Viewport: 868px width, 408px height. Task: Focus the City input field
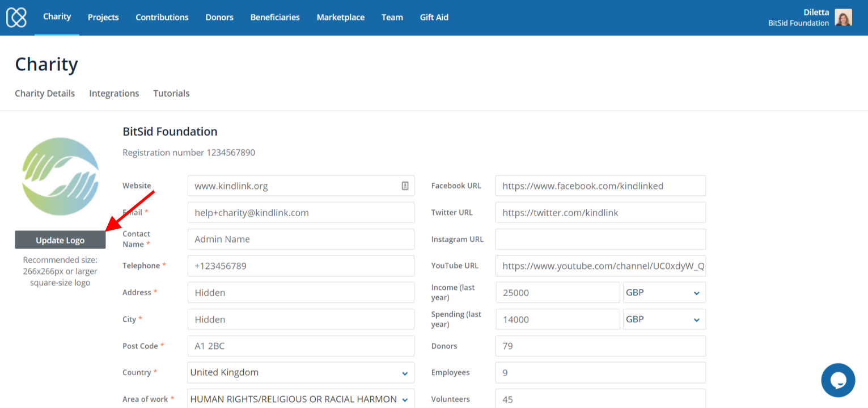300,319
